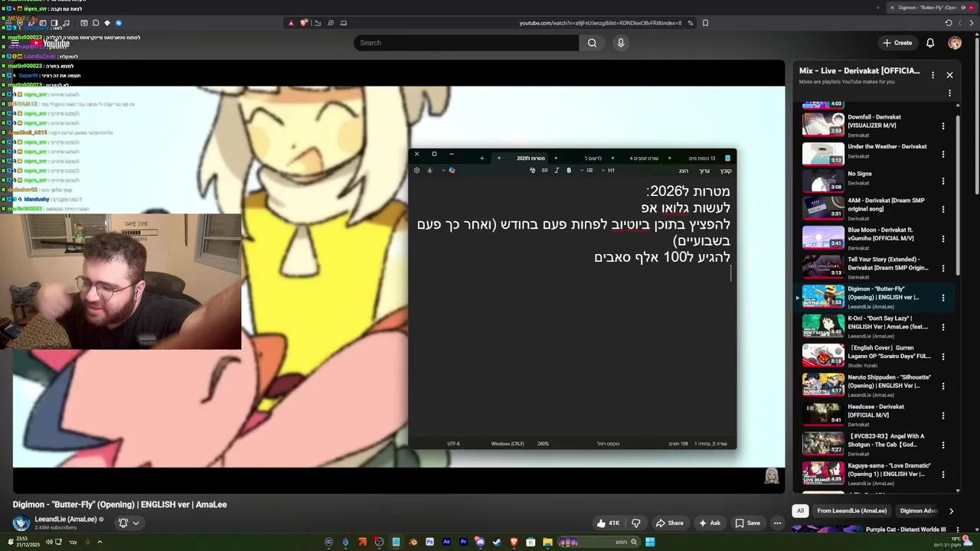This screenshot has width=980, height=551.
Task: Open Notepad settings gear
Action: pos(416,171)
